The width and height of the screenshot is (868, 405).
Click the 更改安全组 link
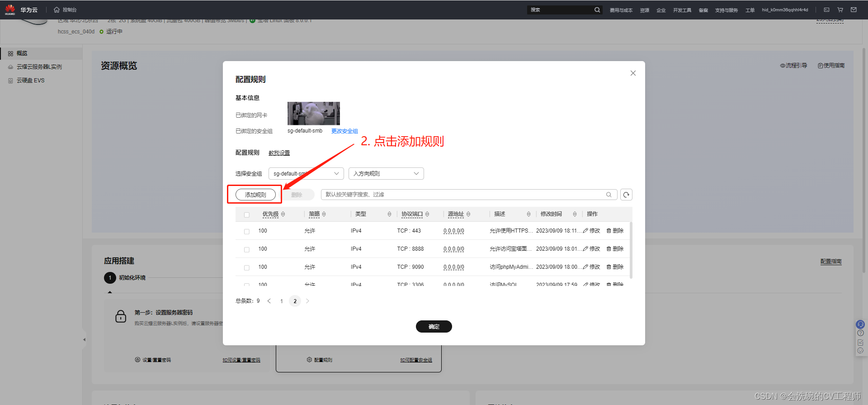[344, 131]
